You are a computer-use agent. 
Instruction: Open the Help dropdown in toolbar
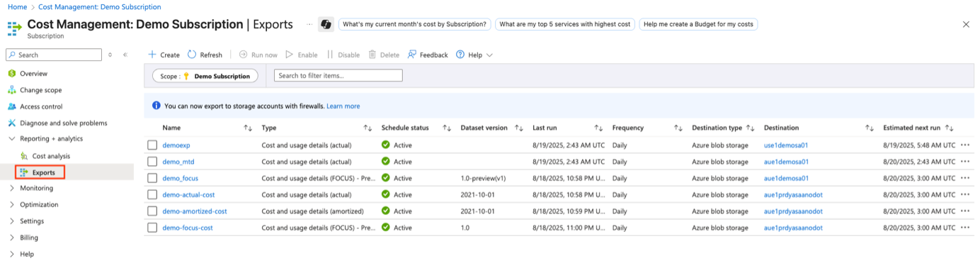pos(474,55)
